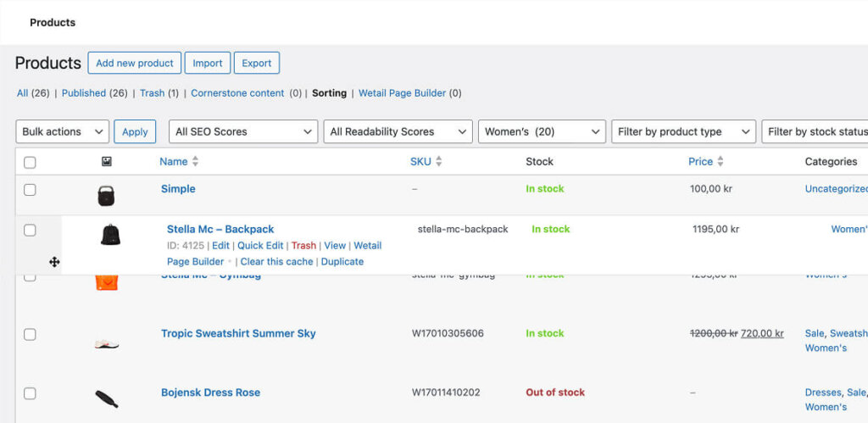Click the Name column sort arrows
Viewport: 868px width, 423px height.
pos(195,162)
